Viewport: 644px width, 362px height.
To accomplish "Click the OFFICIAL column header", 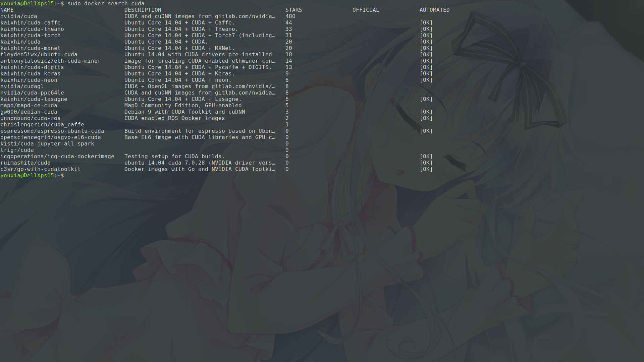I will click(366, 10).
